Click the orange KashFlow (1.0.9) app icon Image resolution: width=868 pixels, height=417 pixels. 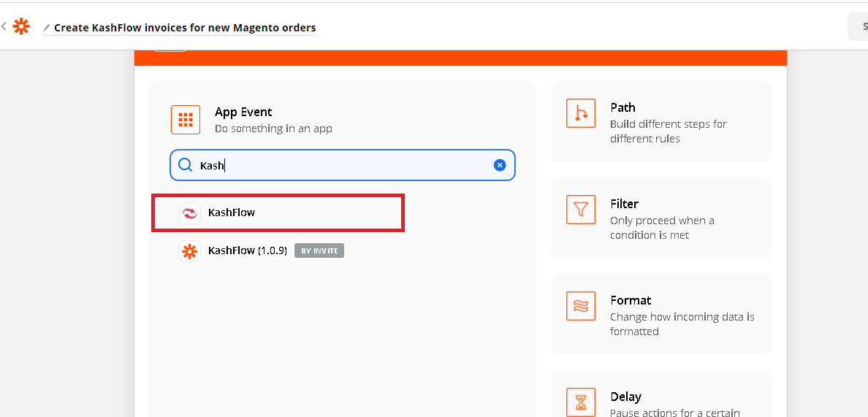[190, 251]
